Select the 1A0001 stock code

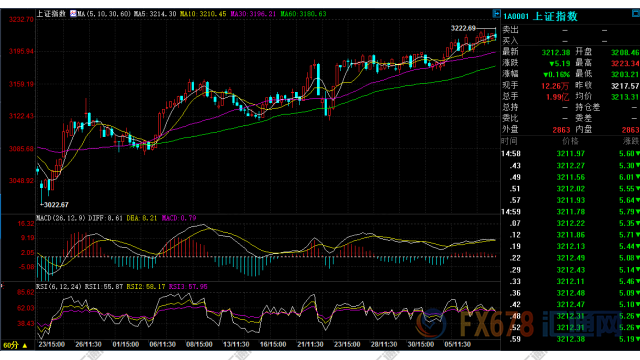click(x=516, y=16)
